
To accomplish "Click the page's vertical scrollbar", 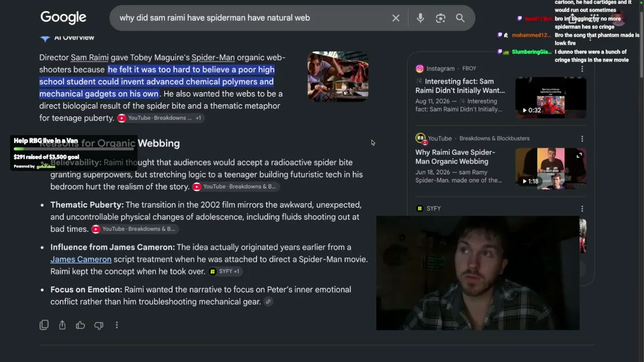I will (x=641, y=45).
